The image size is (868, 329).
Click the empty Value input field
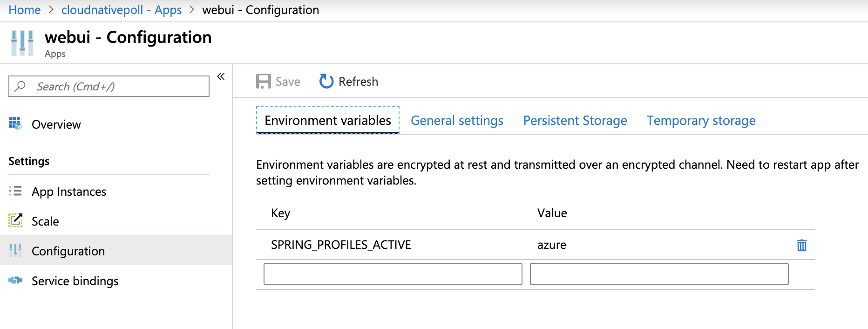coord(659,274)
